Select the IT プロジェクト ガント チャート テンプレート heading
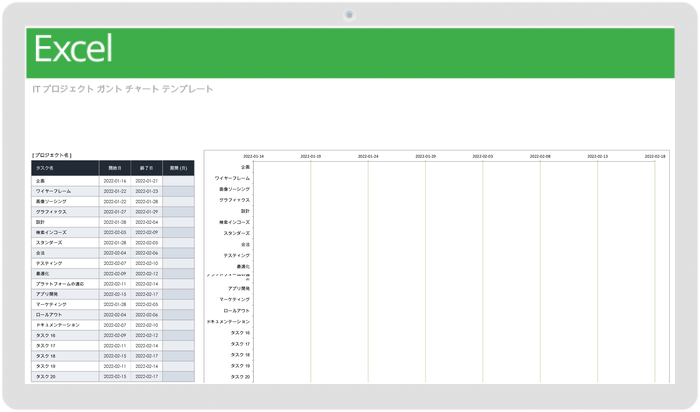 click(122, 89)
